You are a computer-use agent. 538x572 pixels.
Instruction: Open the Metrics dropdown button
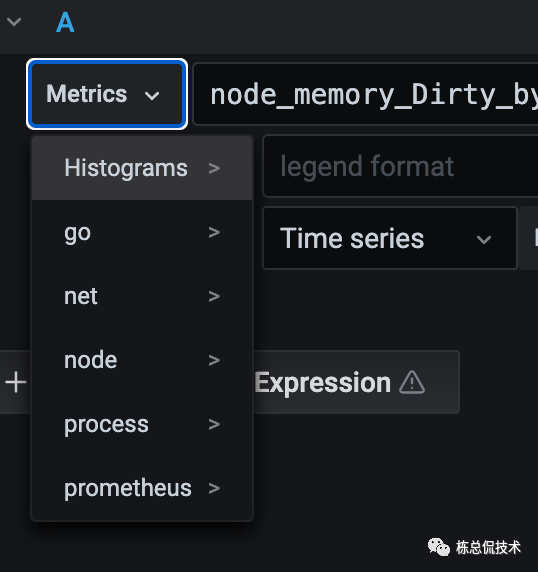point(107,94)
